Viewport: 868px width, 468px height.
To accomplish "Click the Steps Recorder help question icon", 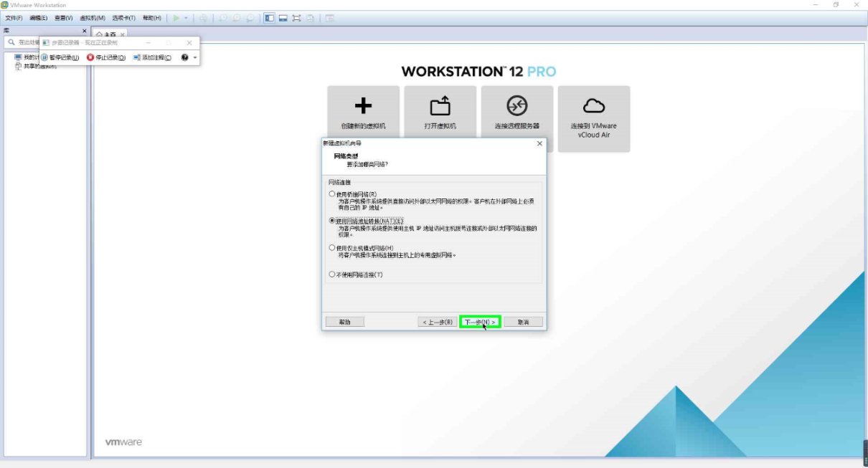I will coord(185,57).
